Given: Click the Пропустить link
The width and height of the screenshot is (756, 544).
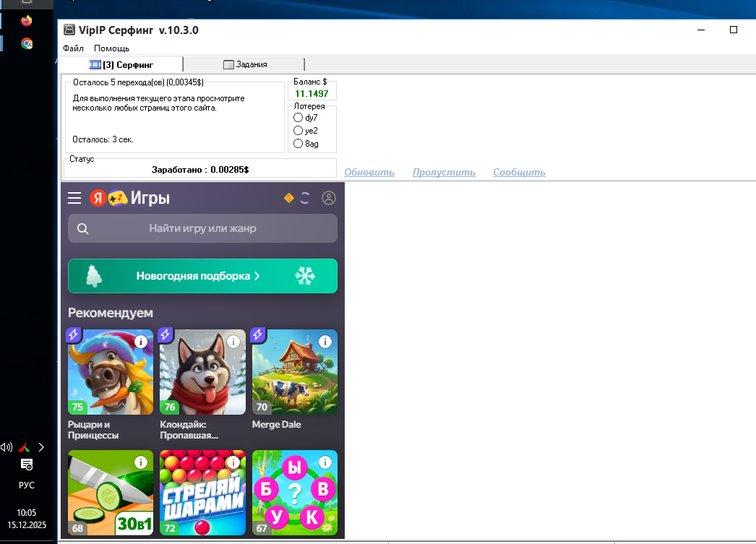Looking at the screenshot, I should click(x=444, y=172).
